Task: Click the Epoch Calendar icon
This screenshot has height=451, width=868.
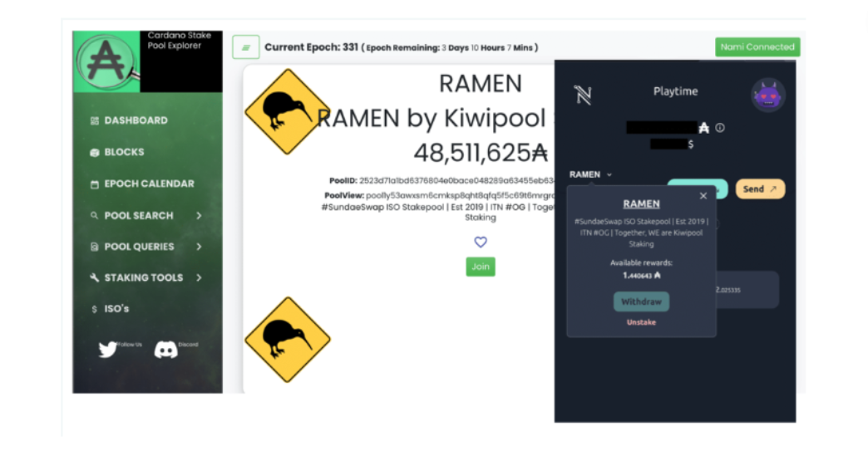Action: [95, 184]
